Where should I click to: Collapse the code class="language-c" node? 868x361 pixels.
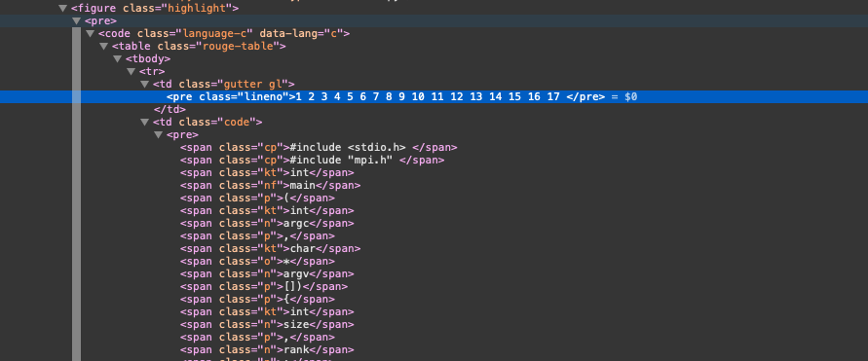(91, 34)
